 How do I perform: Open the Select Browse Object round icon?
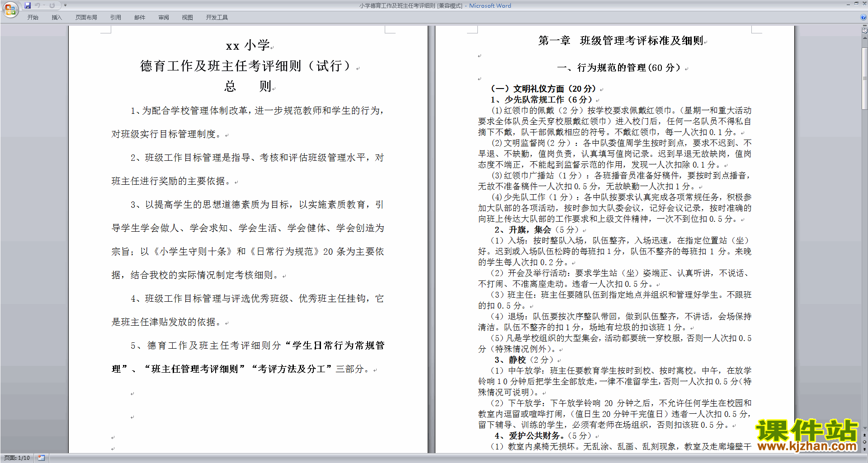(x=864, y=442)
